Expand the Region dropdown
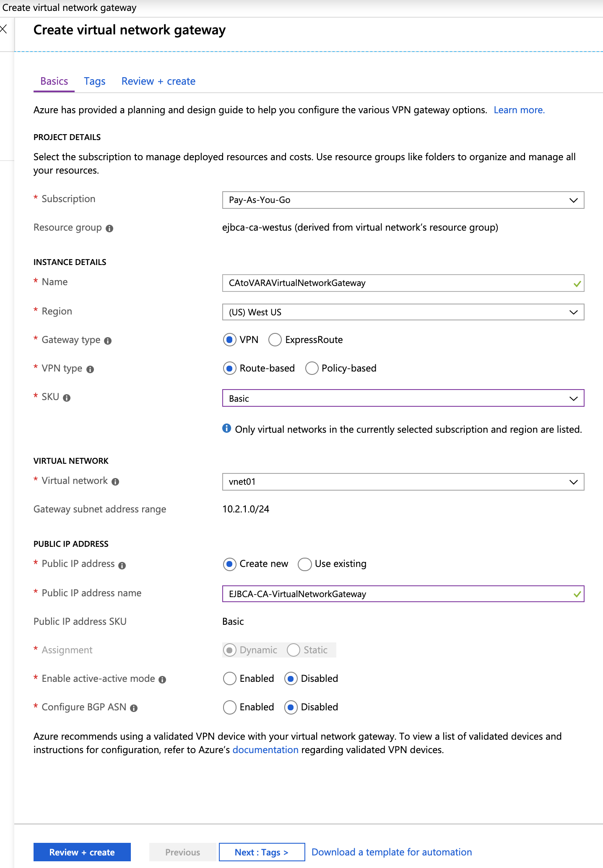 tap(403, 312)
